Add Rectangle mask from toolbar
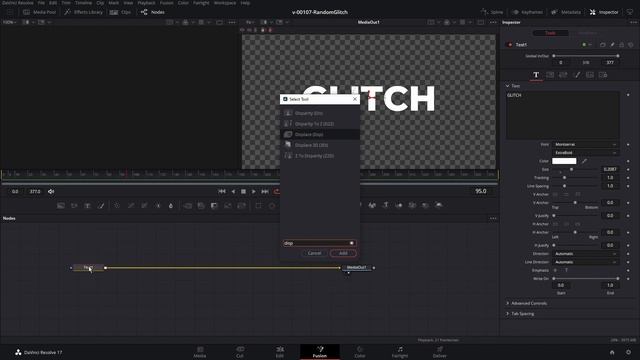 258,206
